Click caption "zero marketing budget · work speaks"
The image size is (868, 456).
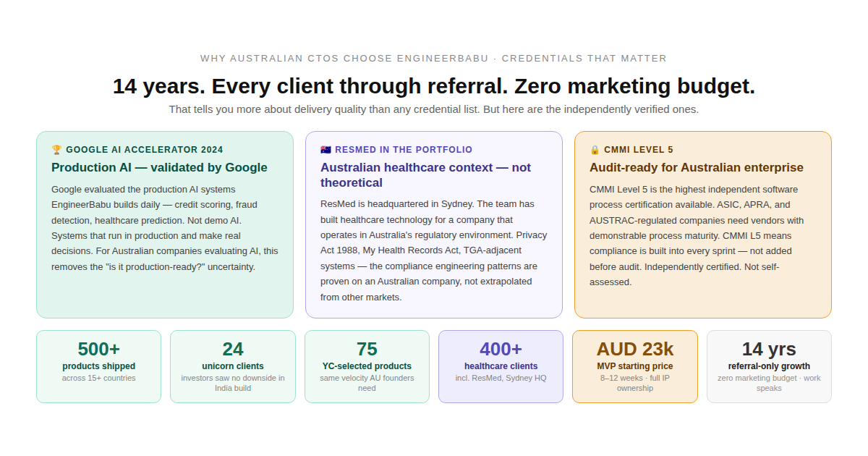click(769, 383)
